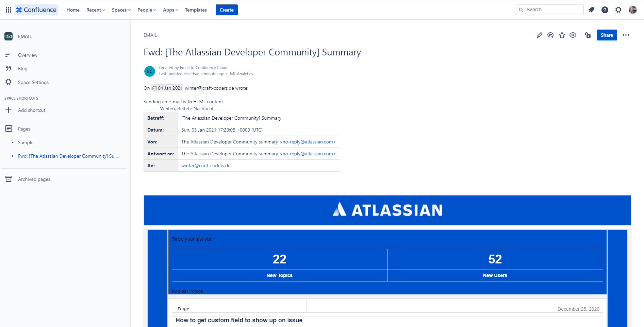Click winter@craft-coders.de in An row
The width and height of the screenshot is (644, 327).
click(206, 166)
